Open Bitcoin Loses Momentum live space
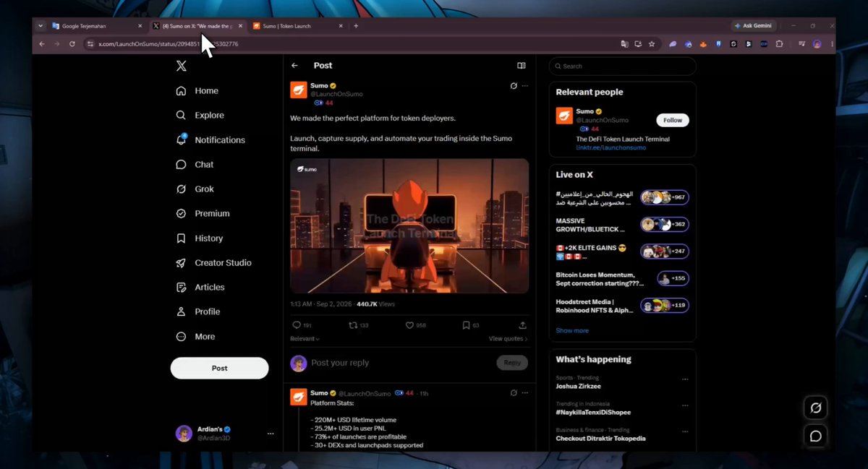 coord(622,279)
